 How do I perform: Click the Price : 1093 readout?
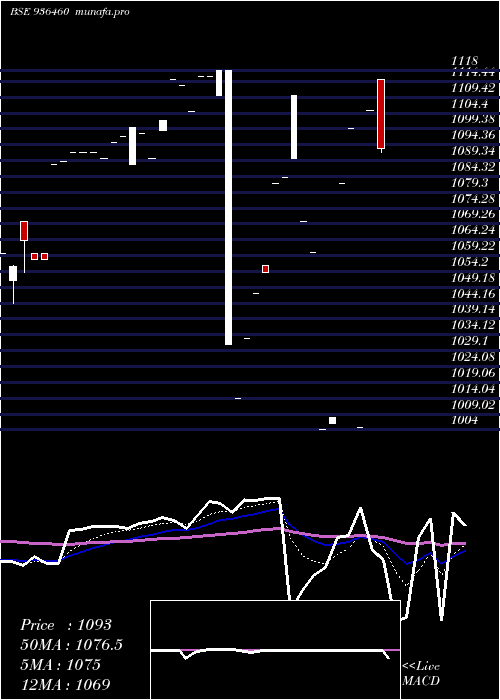point(66,625)
